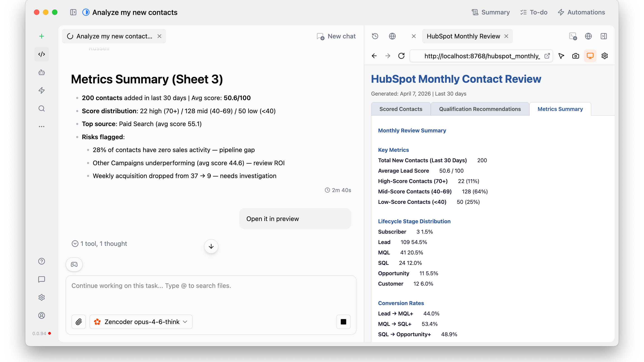Toggle the orange desktop view mode button

(x=590, y=56)
